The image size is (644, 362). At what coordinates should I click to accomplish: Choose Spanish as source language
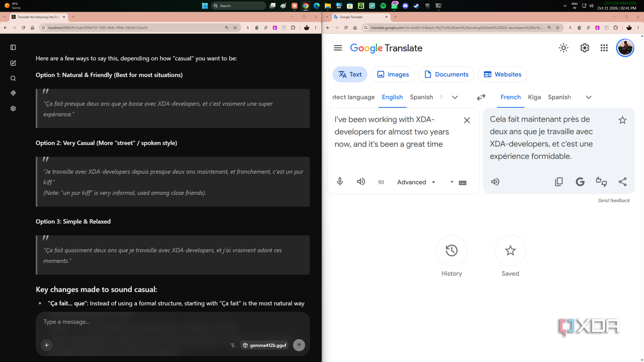pos(421,97)
